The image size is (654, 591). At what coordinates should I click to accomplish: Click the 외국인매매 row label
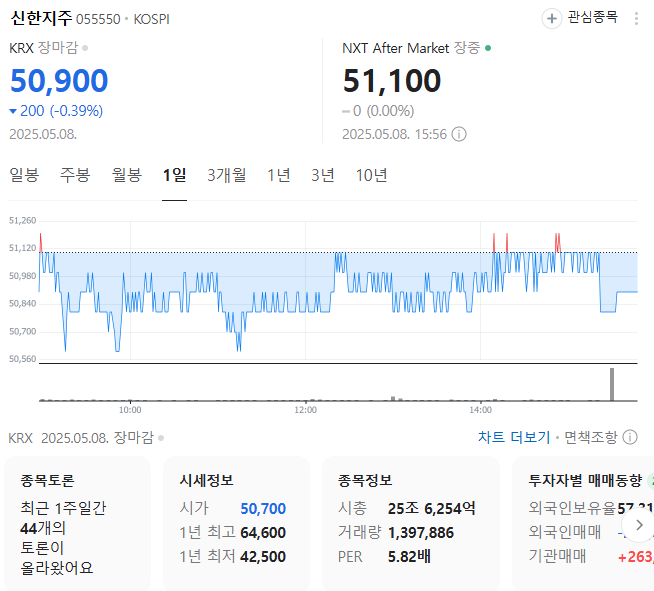[x=565, y=532]
